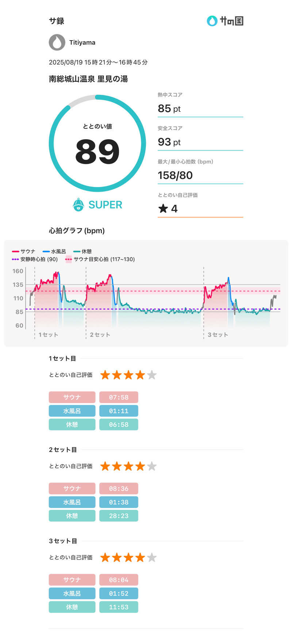Image resolution: width=292 pixels, height=644 pixels.
Task: Click the 熱中スコア 85 pt field
Action: coord(200,104)
